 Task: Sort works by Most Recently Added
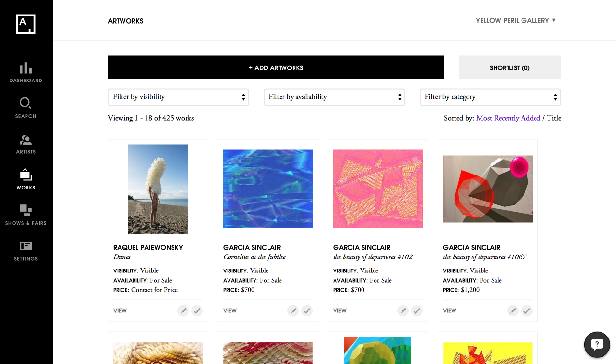coord(508,118)
